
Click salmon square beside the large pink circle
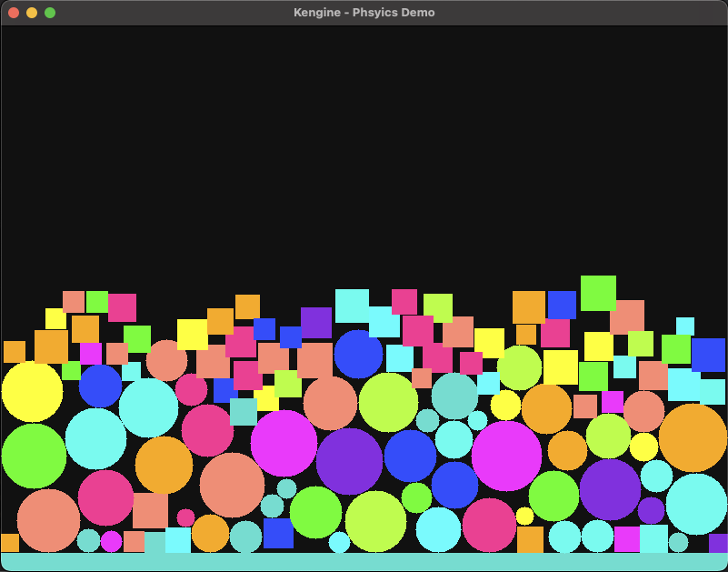[x=150, y=510]
